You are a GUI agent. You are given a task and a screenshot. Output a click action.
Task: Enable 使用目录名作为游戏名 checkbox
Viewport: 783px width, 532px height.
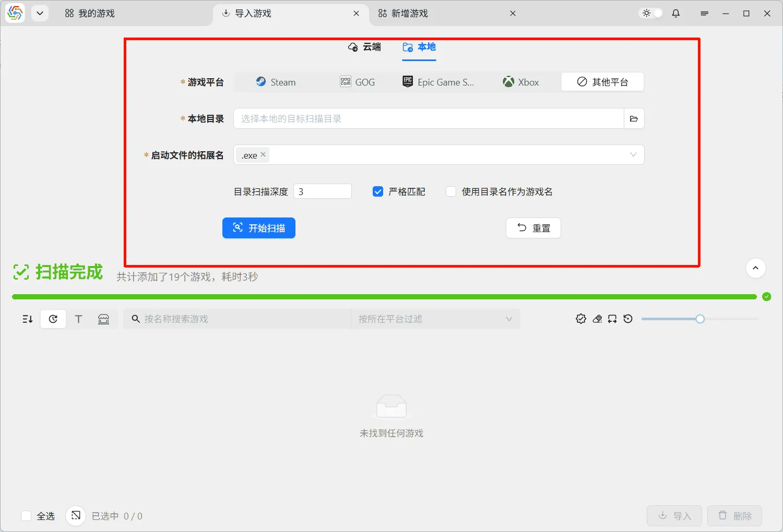coord(451,192)
